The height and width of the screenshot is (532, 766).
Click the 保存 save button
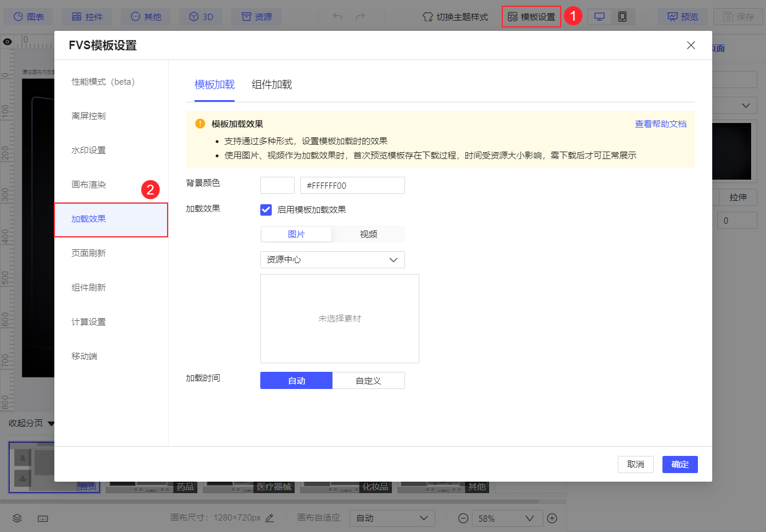738,17
